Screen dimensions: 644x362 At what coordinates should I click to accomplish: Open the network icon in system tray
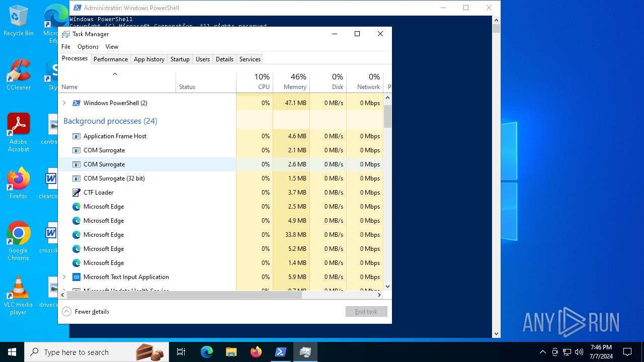click(x=567, y=352)
